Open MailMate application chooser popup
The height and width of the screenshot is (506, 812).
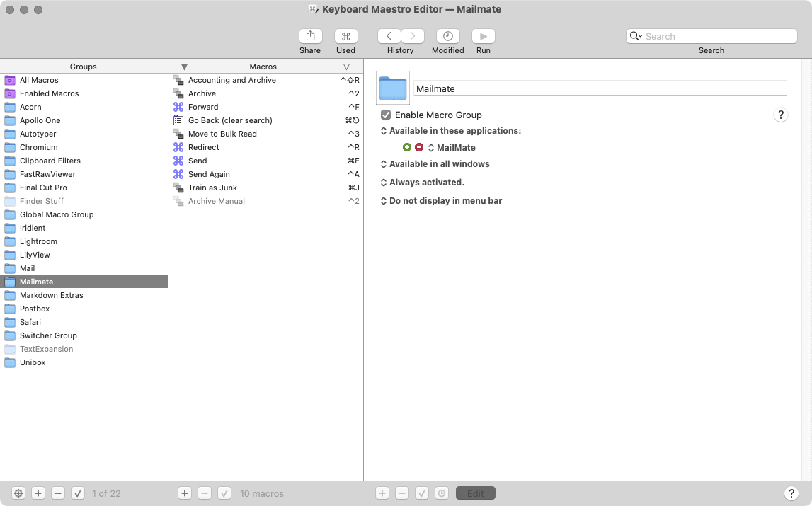(452, 148)
